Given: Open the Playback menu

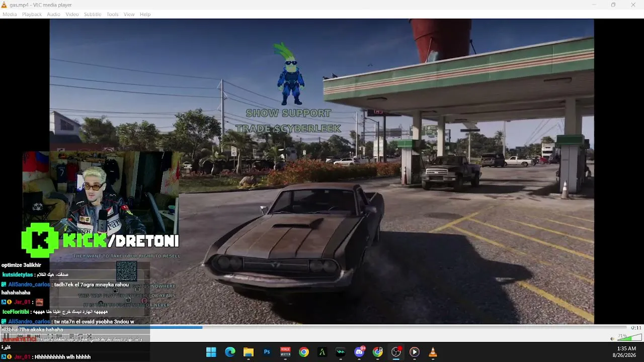Looking at the screenshot, I should 32,14.
